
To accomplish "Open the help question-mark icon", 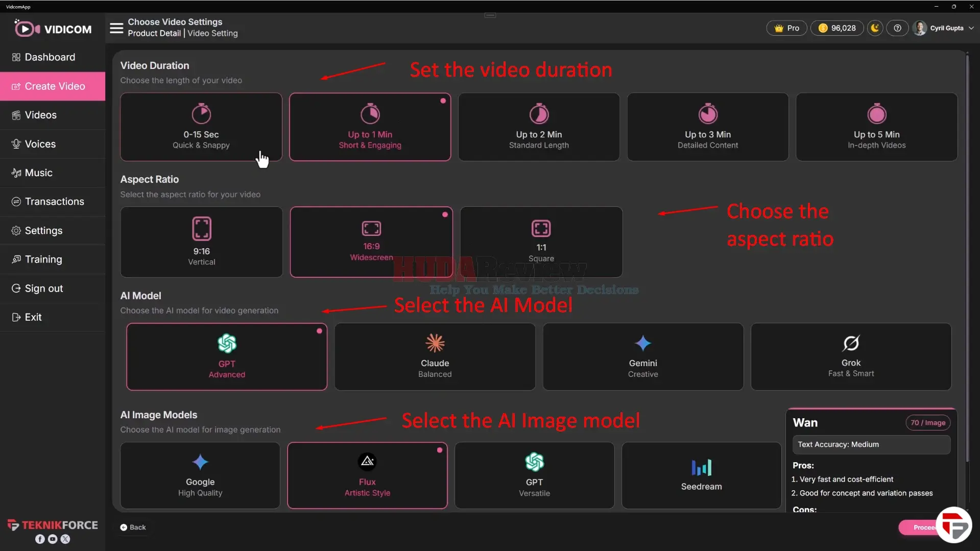I will tap(897, 28).
